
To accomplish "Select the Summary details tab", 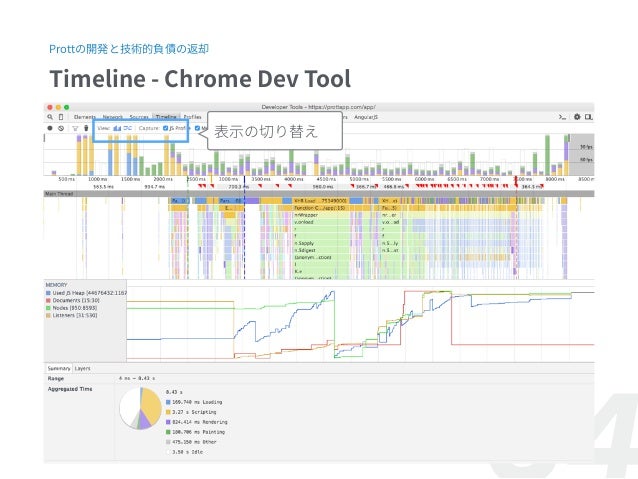I will (59, 368).
